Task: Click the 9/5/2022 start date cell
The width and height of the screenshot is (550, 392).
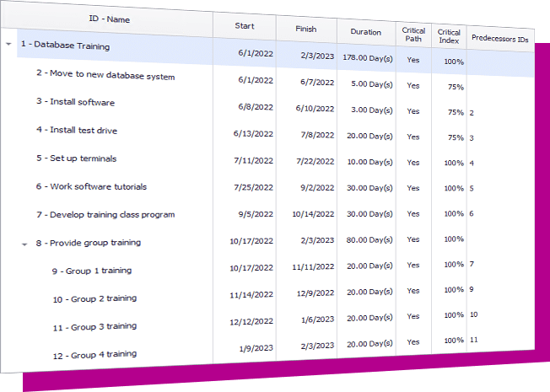Action: coord(256,214)
